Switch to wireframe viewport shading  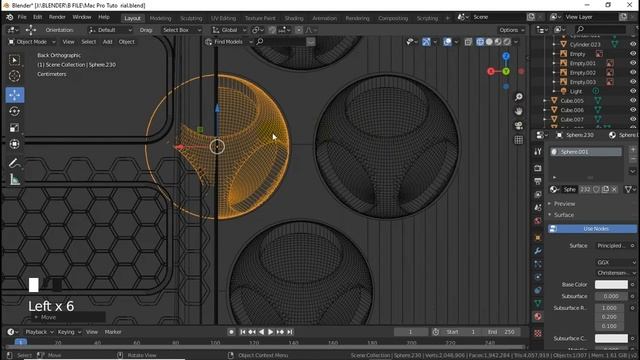tap(480, 42)
